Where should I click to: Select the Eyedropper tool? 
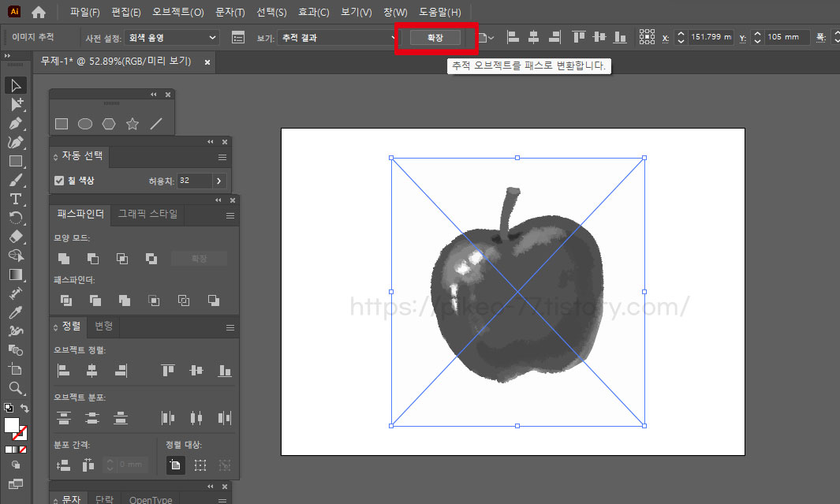tap(16, 312)
